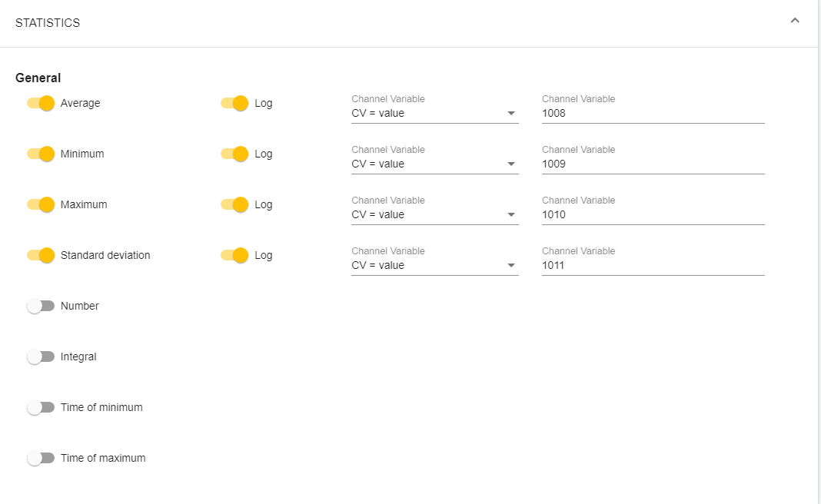Screen dimensions: 821x504
Task: Disable Log for Standard deviation
Action: point(234,255)
